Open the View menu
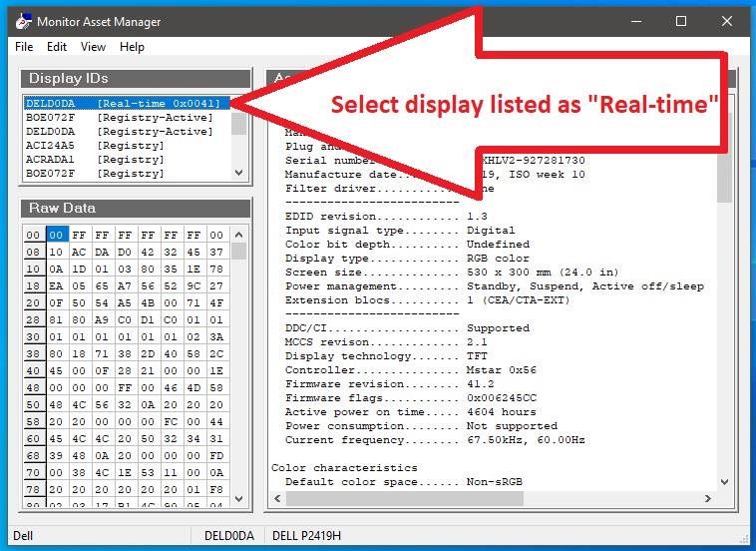 tap(93, 47)
